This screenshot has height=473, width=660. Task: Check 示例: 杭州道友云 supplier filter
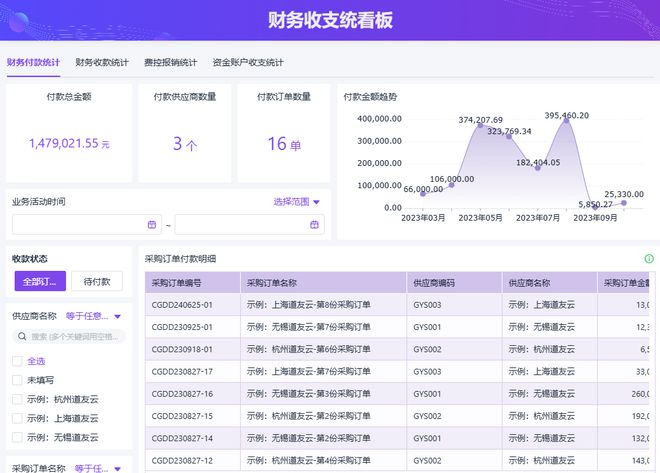click(17, 399)
